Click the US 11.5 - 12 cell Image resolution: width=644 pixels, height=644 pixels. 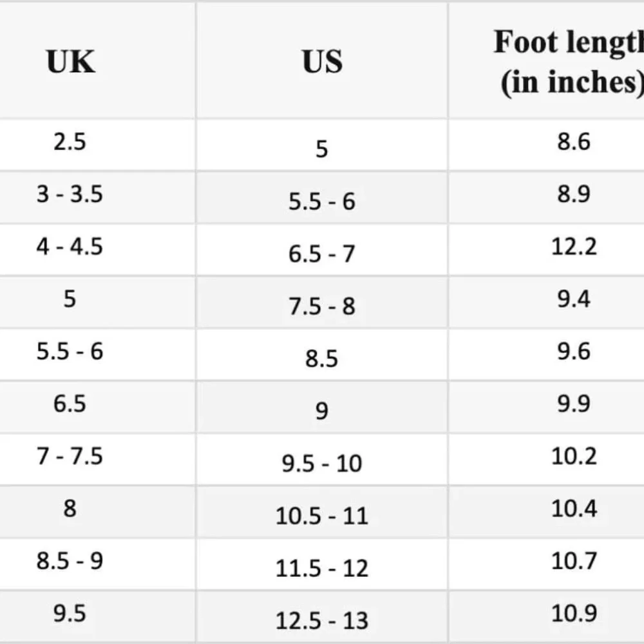[321, 569]
